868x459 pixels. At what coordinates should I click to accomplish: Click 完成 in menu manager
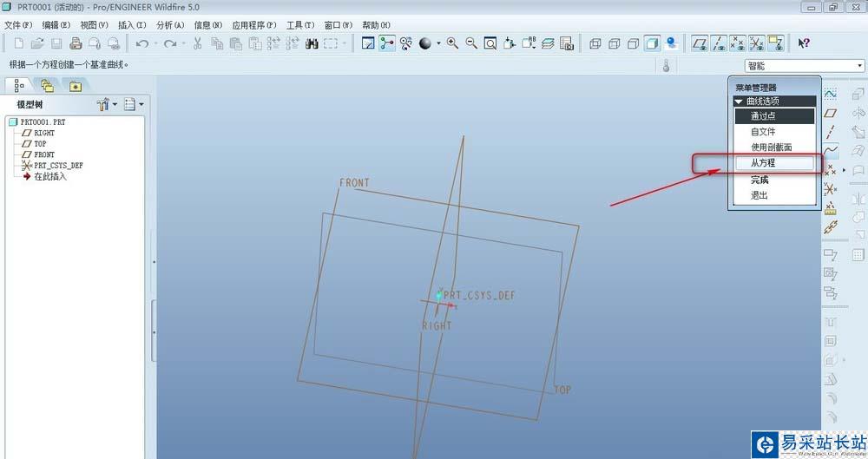click(759, 180)
